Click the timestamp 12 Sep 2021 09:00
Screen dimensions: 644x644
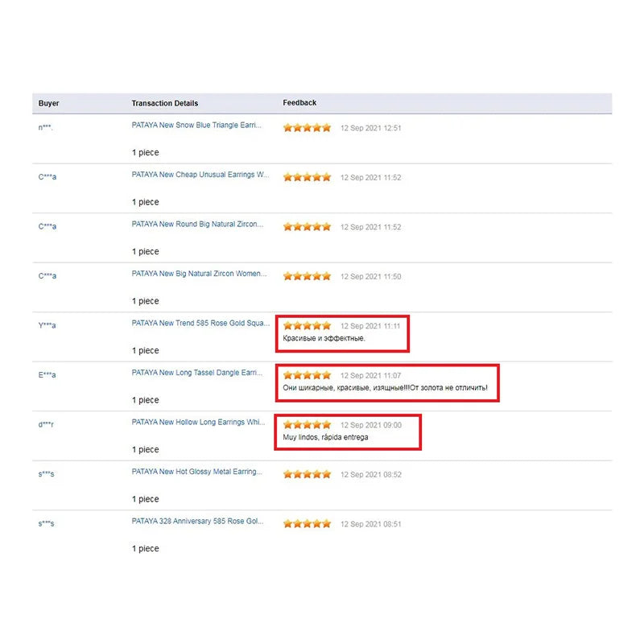pos(371,425)
